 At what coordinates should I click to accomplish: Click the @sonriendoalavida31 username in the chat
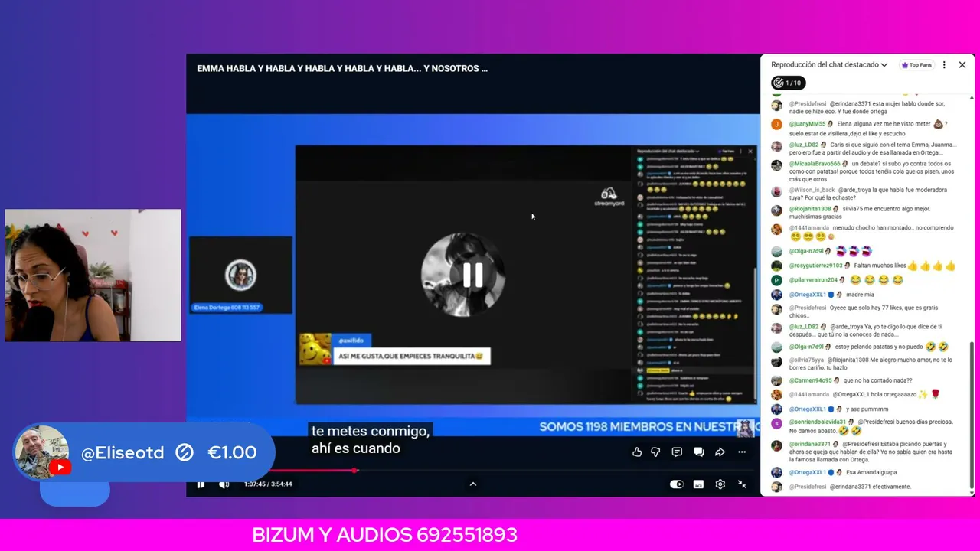coord(818,422)
